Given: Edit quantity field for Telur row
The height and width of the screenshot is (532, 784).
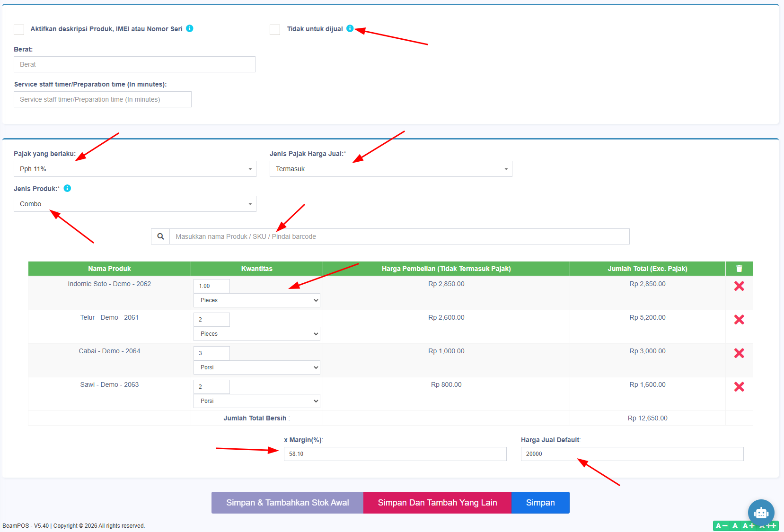Looking at the screenshot, I should click(x=211, y=320).
